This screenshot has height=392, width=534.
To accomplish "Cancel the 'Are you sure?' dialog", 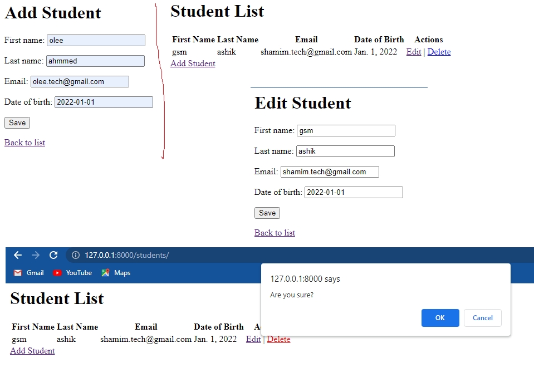I will pyautogui.click(x=482, y=318).
